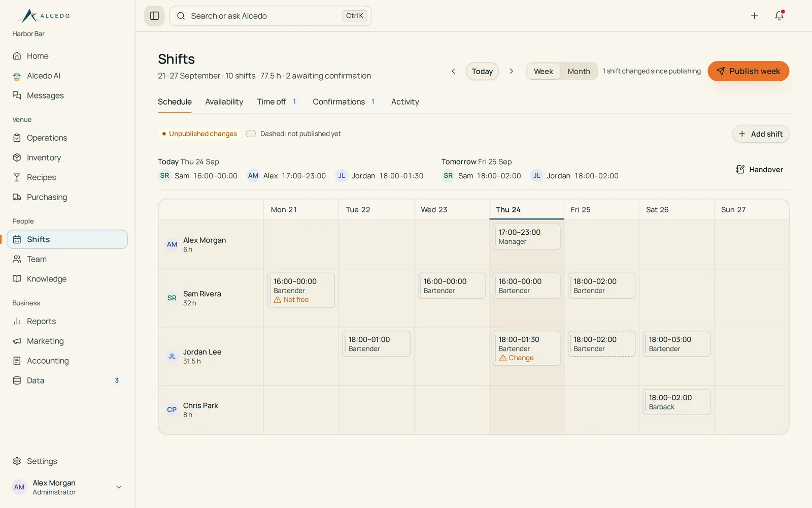
Task: Click '1 shift changed since publishing' text
Action: pyautogui.click(x=652, y=71)
